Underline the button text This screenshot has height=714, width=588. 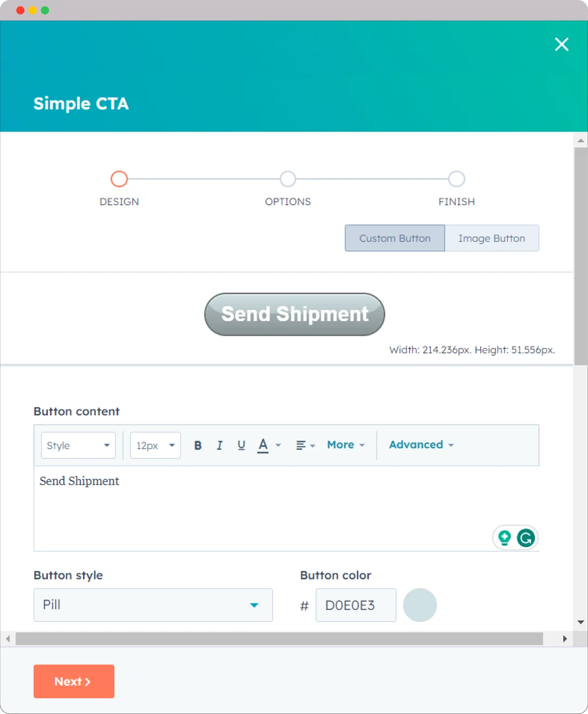pyautogui.click(x=241, y=445)
